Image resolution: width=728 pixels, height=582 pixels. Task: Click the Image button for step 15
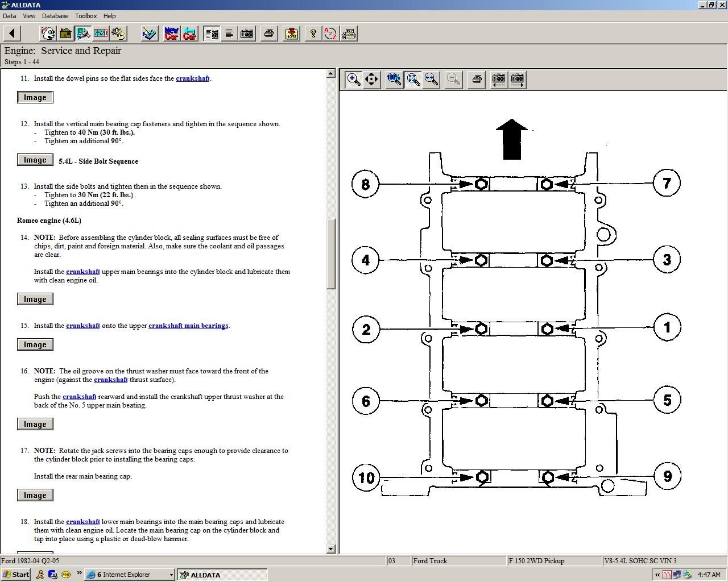coord(35,344)
